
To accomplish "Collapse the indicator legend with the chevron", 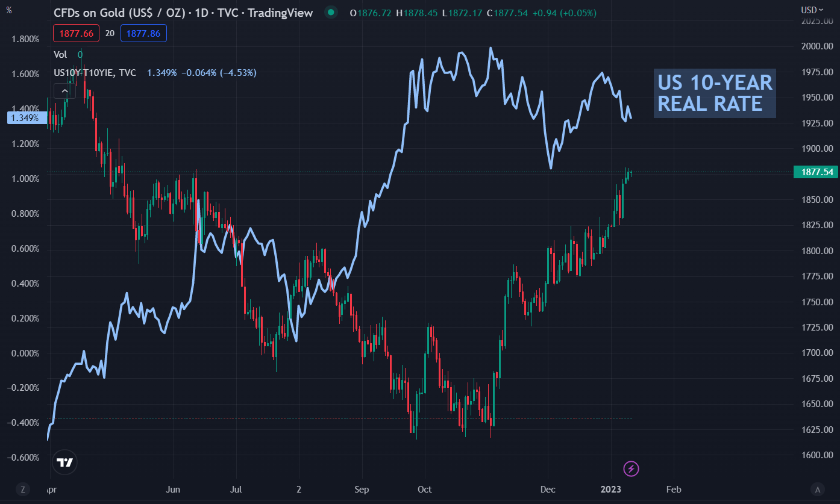I will coord(64,91).
